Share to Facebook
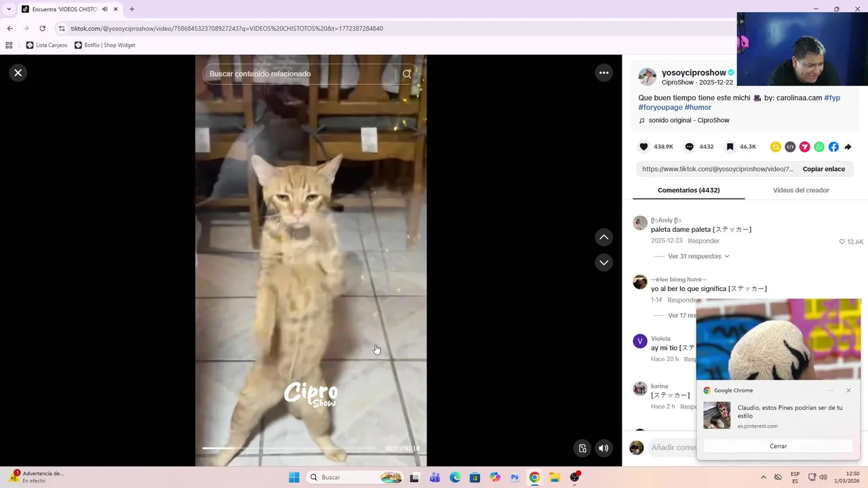The width and height of the screenshot is (868, 488). 833,146
